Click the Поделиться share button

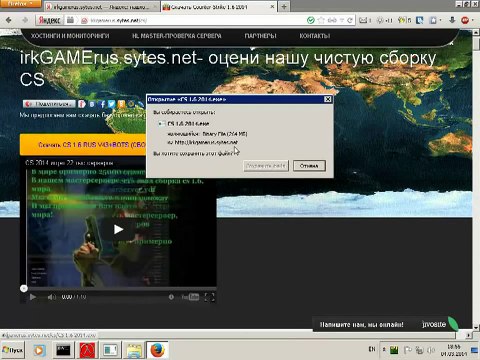pos(49,104)
